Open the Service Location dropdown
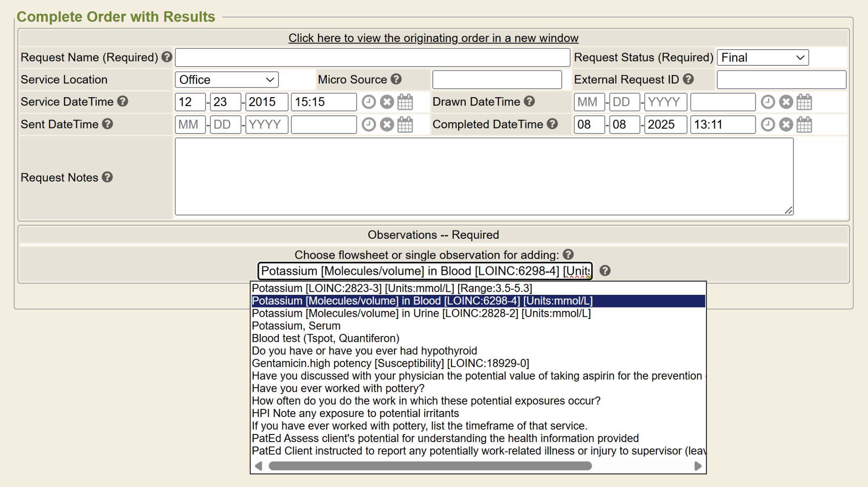868x487 pixels. pos(226,80)
